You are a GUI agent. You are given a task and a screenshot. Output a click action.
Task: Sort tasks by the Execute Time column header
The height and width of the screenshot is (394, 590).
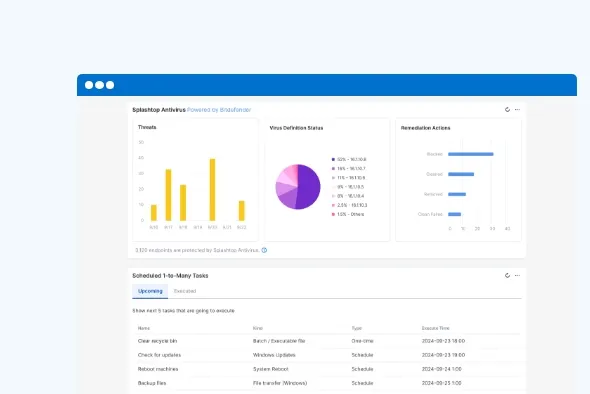[x=435, y=328]
